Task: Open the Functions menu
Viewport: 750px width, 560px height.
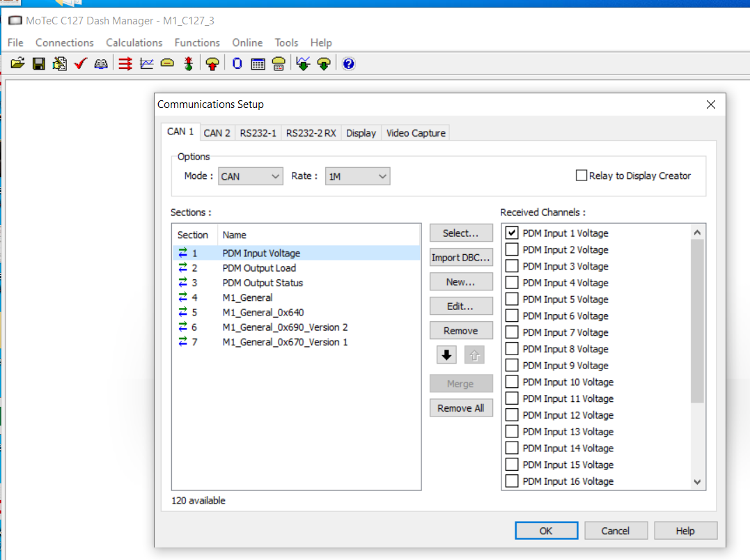Action: (x=197, y=42)
